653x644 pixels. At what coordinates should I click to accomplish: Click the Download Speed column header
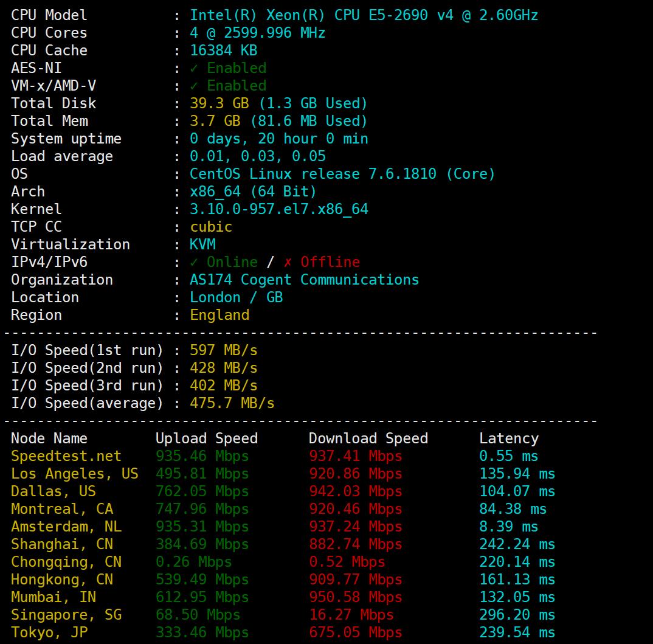click(x=368, y=438)
